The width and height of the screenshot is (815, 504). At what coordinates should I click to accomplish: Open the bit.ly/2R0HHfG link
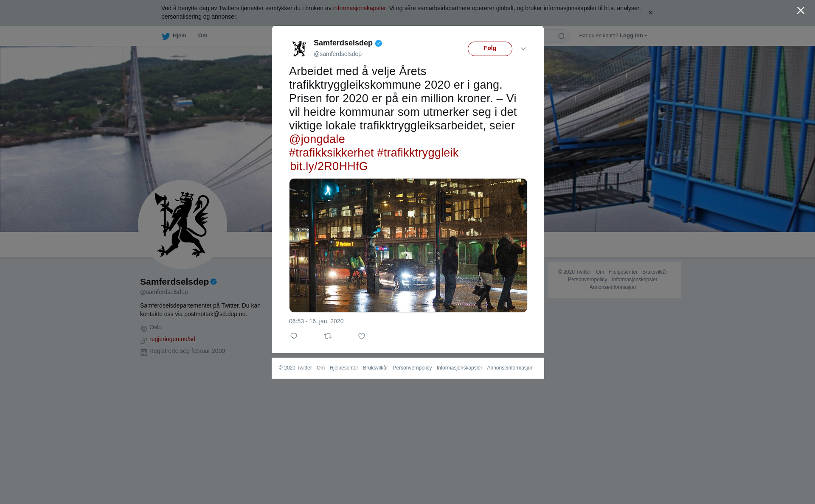[329, 166]
